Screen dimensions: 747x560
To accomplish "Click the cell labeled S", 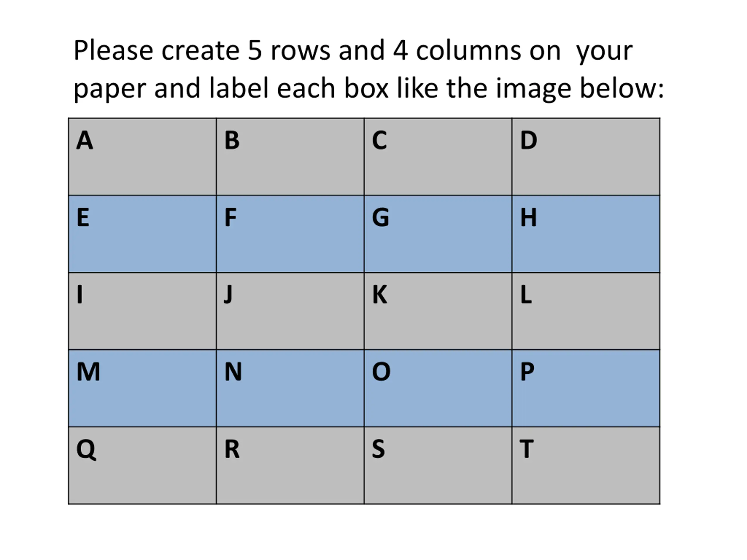I will pos(438,466).
